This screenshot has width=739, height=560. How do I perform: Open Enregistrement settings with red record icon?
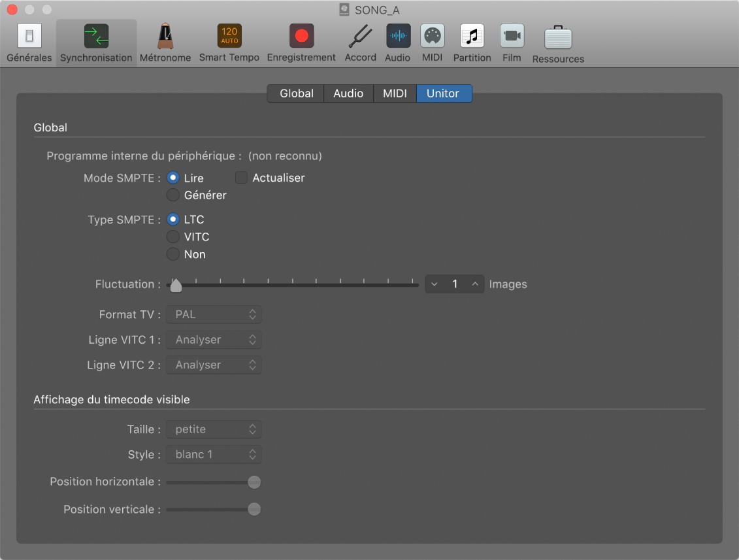click(x=301, y=43)
